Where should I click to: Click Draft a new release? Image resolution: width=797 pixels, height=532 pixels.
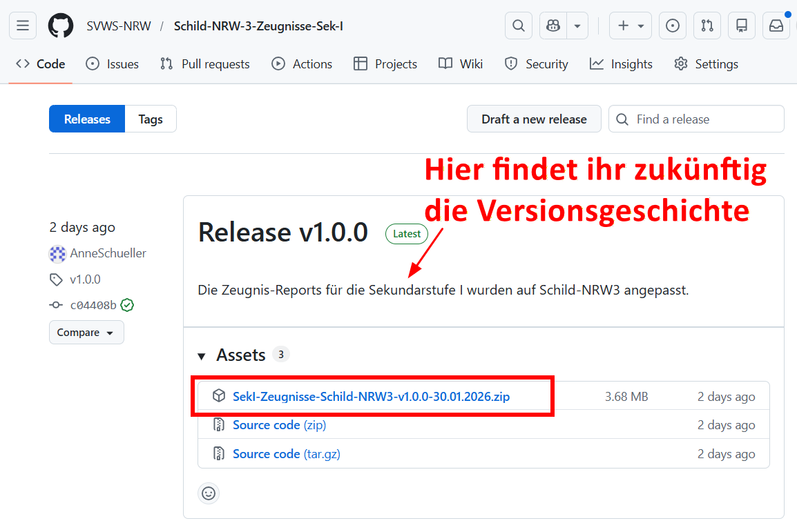(534, 119)
